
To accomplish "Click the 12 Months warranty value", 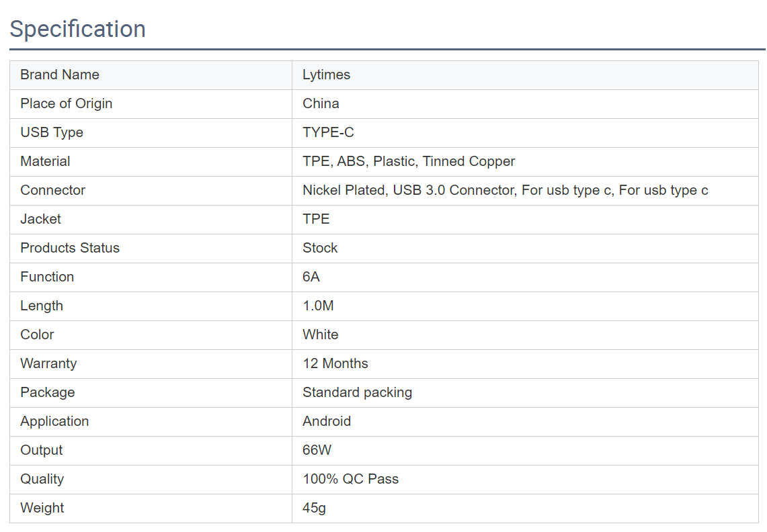I will coord(335,364).
